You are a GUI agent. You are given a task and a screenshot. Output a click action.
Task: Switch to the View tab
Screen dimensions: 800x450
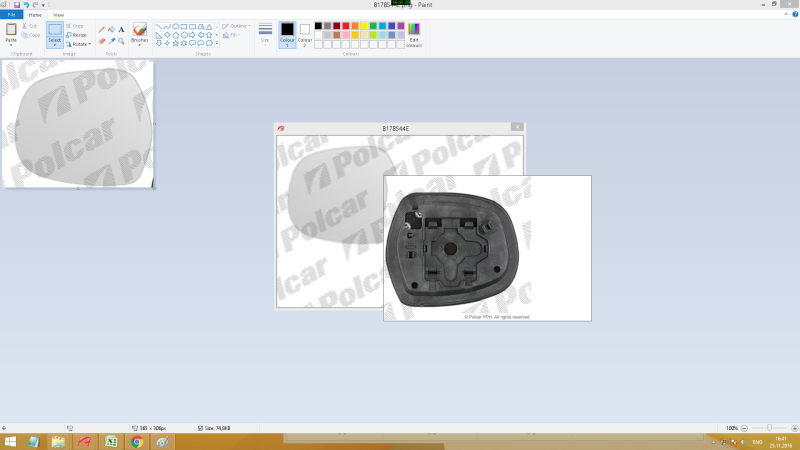point(58,16)
